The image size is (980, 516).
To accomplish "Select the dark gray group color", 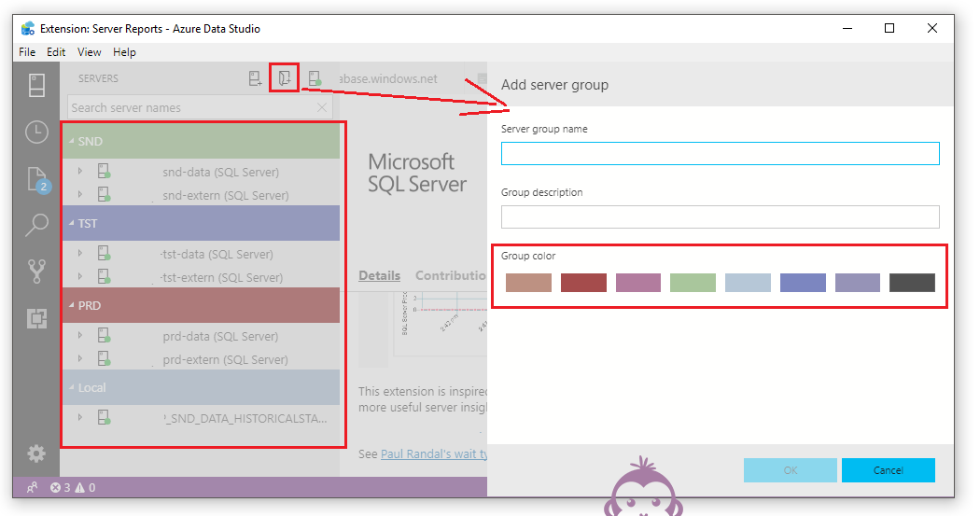I will (913, 283).
